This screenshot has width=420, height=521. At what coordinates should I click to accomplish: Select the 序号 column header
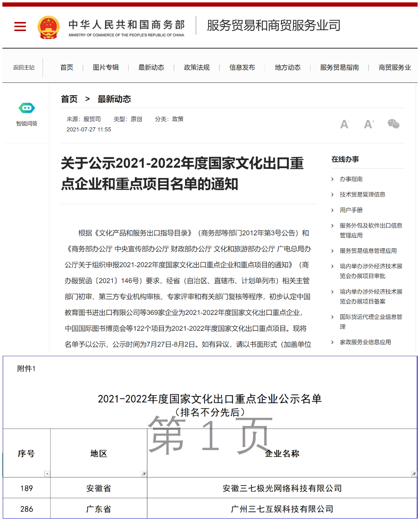pos(27,453)
